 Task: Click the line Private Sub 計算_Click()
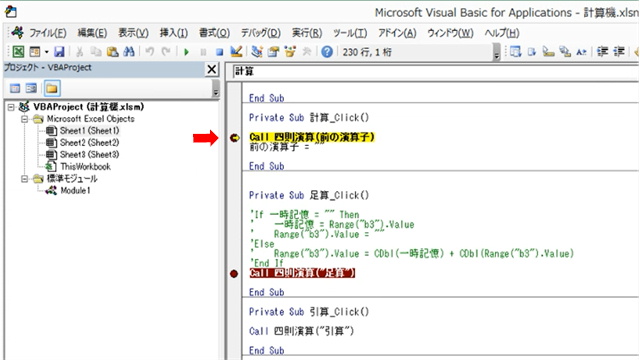[309, 118]
